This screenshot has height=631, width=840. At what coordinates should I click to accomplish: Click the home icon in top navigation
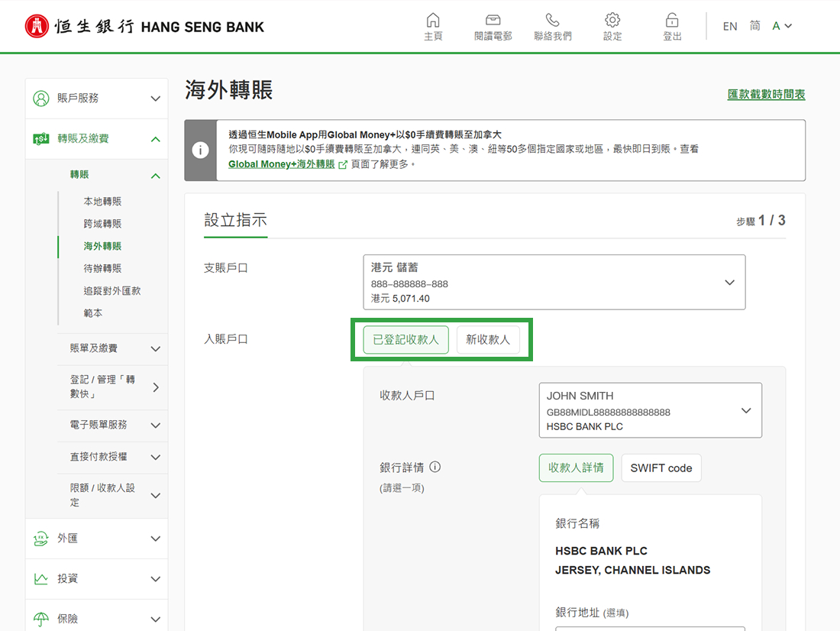(433, 21)
